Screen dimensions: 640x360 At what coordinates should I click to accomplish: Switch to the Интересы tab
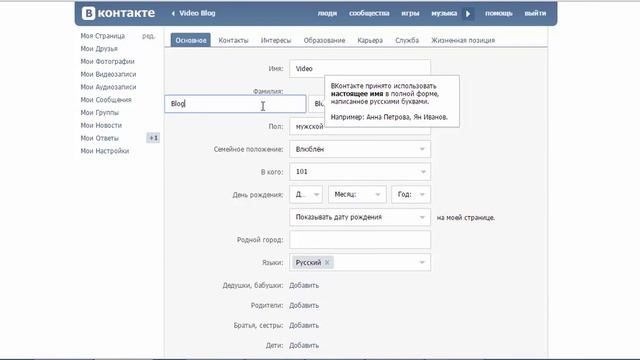click(x=276, y=40)
